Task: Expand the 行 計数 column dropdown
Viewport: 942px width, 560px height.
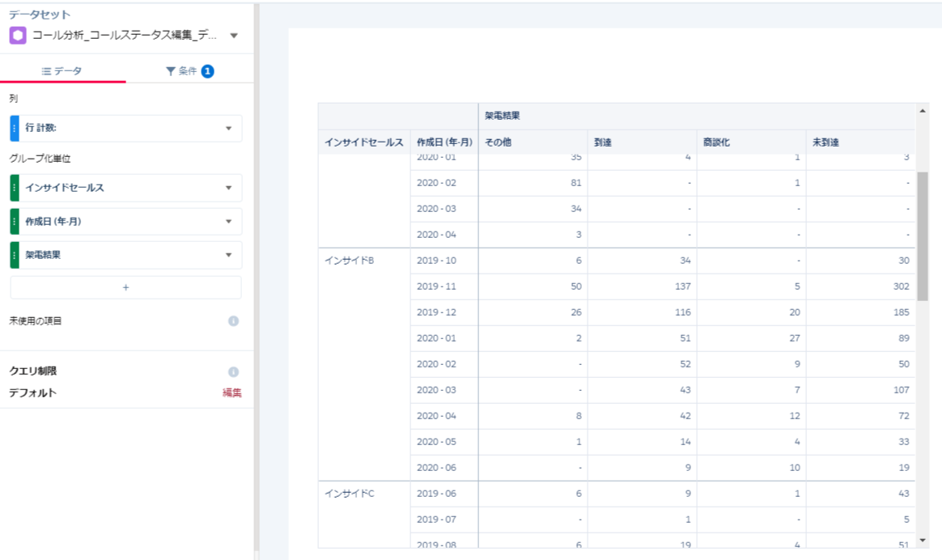Action: click(x=228, y=129)
